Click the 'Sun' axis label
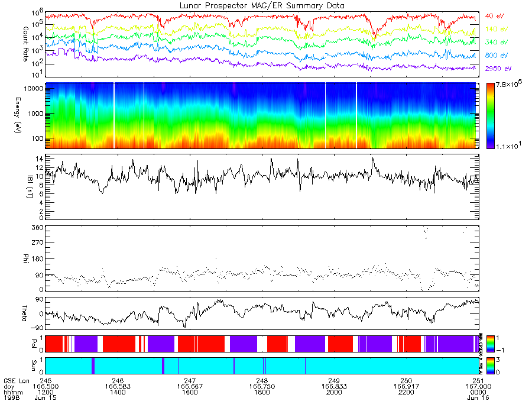 coord(34,366)
